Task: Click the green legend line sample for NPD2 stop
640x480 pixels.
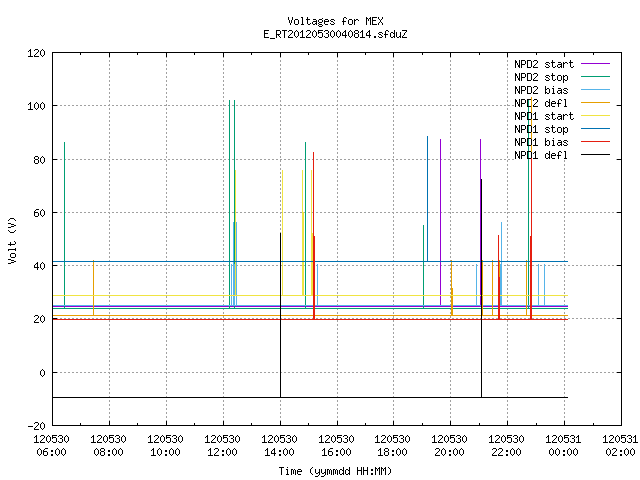Action: click(x=595, y=77)
